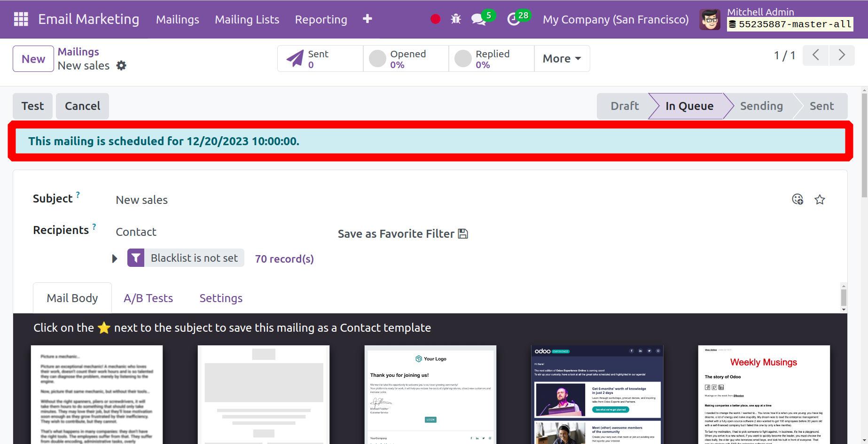
Task: Click the star to save as template
Action: coord(820,200)
